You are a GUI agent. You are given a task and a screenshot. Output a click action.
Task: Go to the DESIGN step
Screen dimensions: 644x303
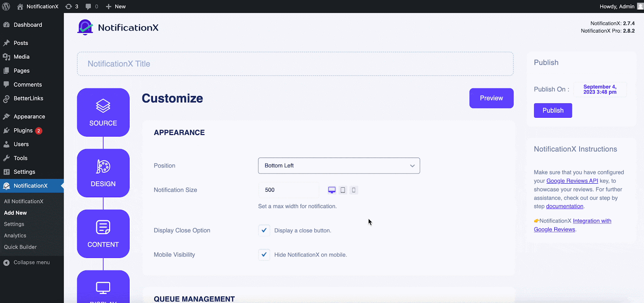103,173
